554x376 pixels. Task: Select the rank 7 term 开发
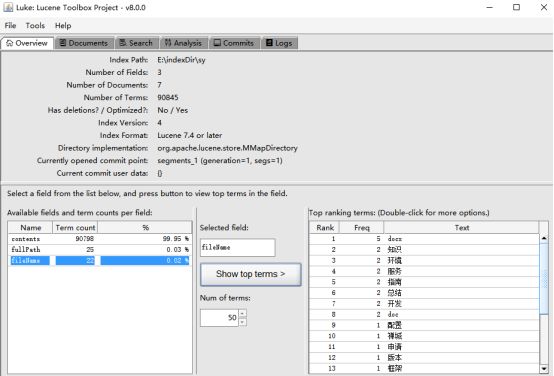coord(424,304)
